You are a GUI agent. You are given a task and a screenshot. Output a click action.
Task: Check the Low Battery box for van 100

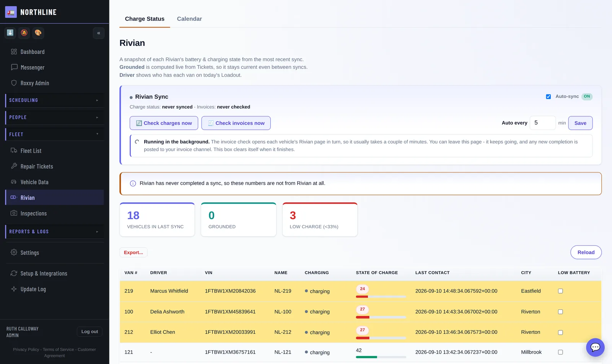[x=560, y=312]
